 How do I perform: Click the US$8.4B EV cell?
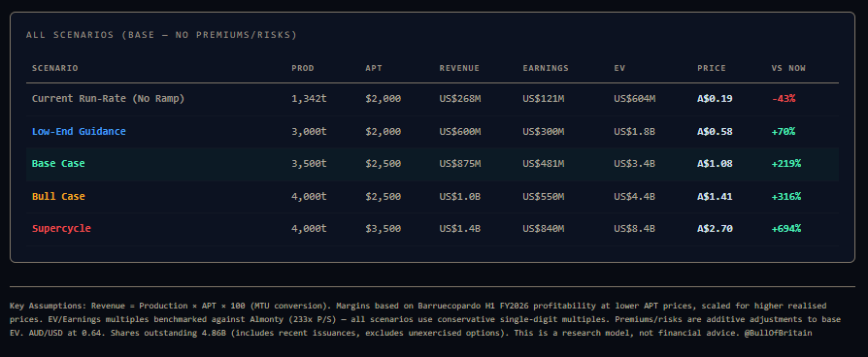pos(634,229)
